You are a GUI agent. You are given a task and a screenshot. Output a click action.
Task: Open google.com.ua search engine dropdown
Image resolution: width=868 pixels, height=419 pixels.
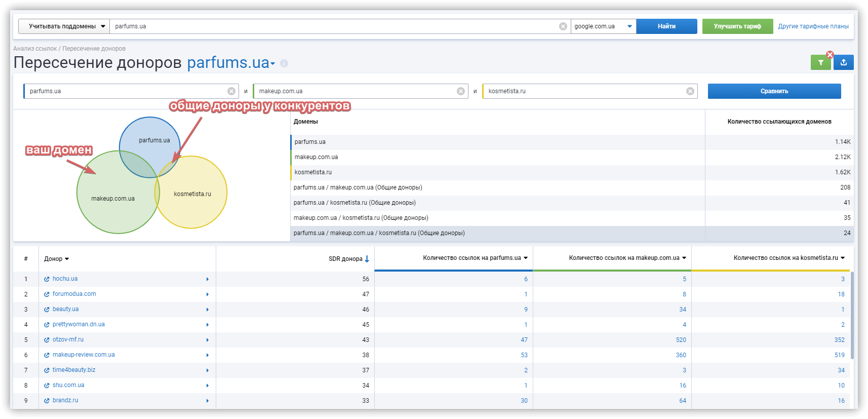point(603,26)
